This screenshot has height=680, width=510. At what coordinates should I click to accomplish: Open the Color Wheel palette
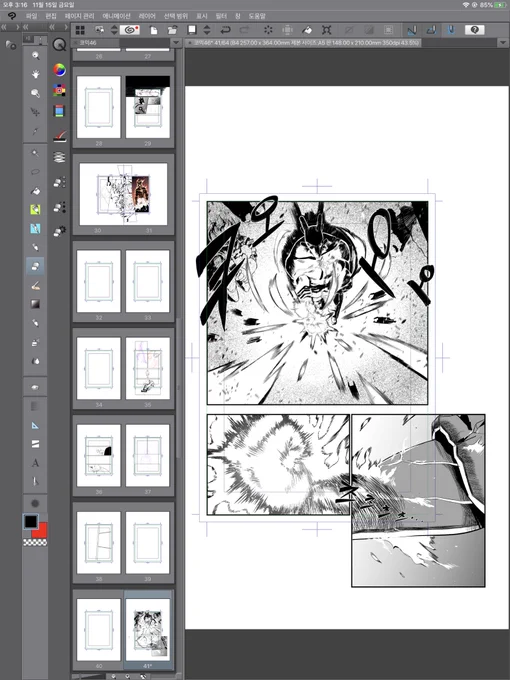tap(59, 69)
